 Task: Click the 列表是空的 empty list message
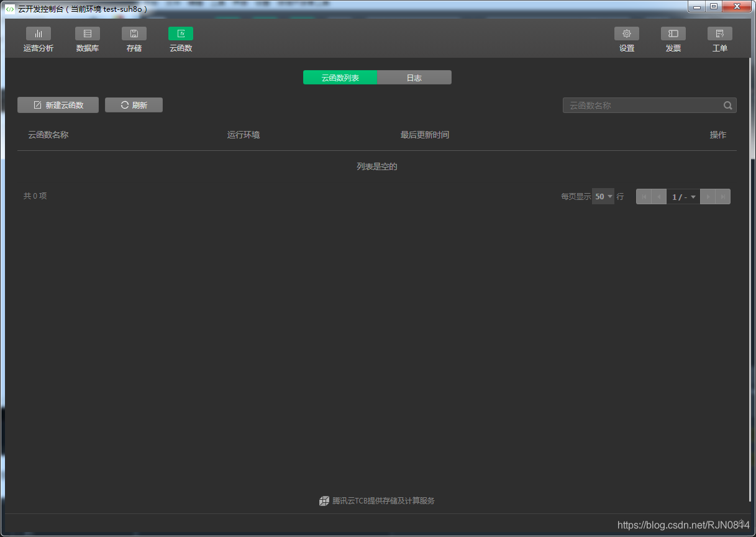point(377,166)
